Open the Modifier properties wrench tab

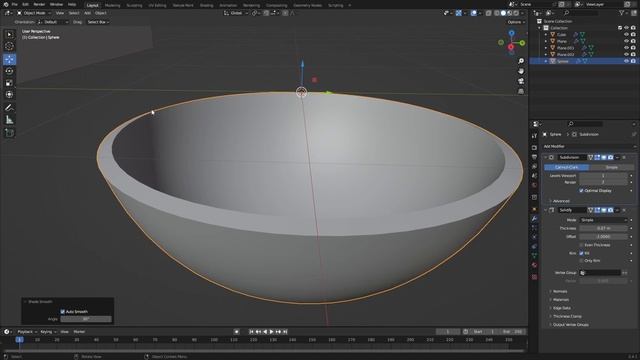(534, 218)
